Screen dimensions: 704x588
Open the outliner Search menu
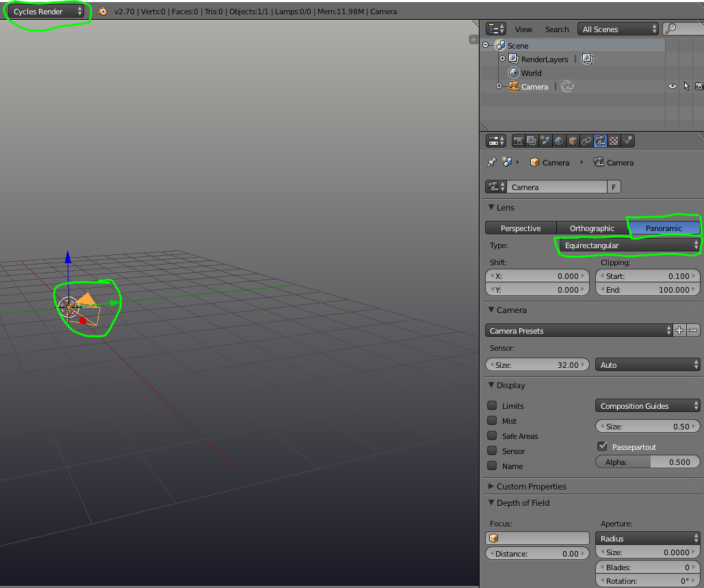(557, 29)
